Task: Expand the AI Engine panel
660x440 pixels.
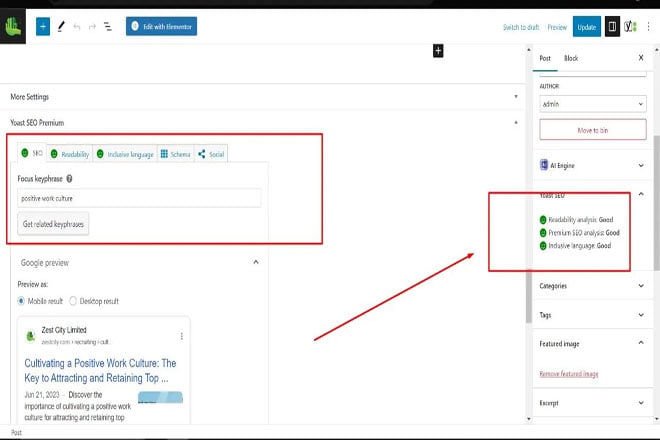Action: [x=641, y=165]
